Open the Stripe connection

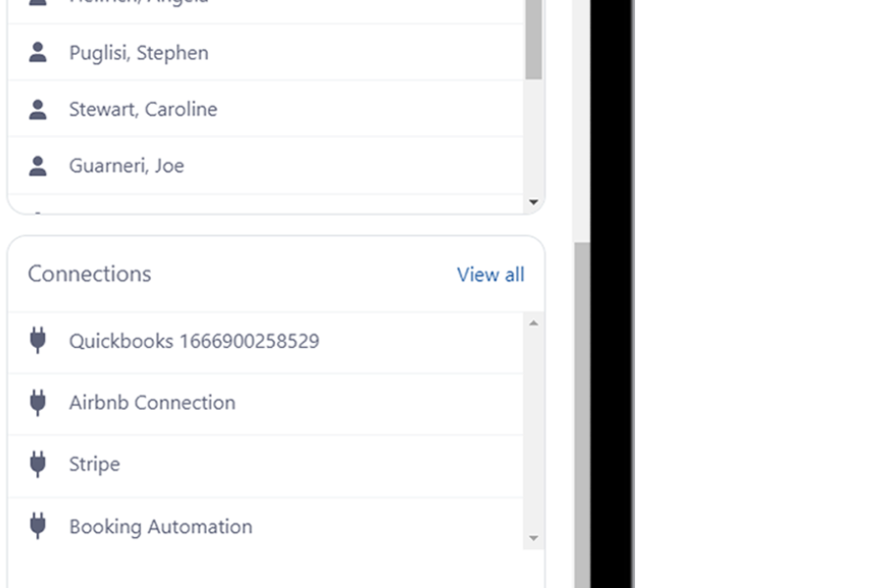[x=94, y=465]
